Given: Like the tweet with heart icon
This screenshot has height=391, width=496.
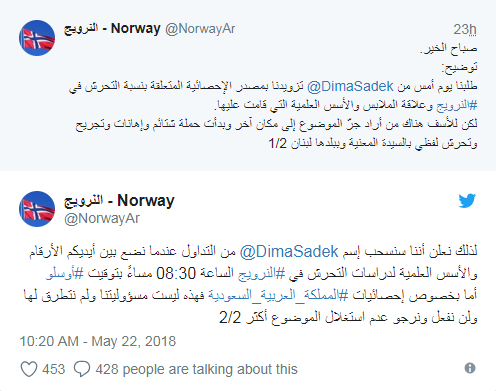Looking at the screenshot, I should (x=29, y=369).
